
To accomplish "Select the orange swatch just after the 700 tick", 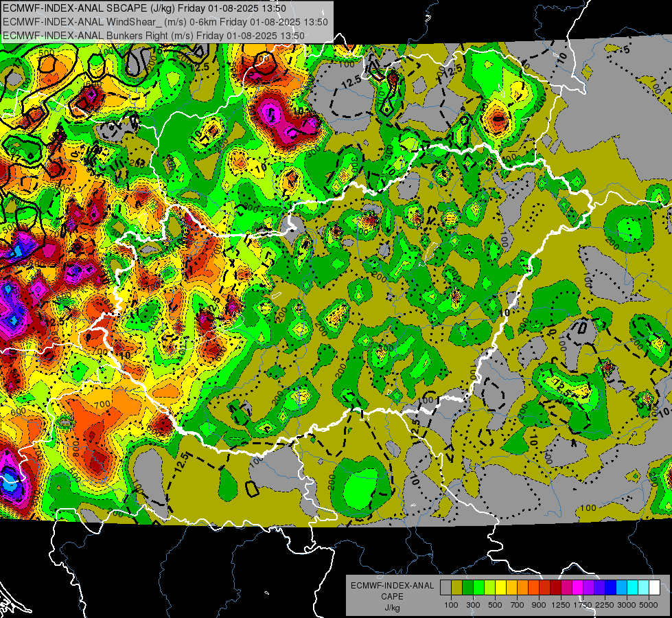I will [x=522, y=587].
